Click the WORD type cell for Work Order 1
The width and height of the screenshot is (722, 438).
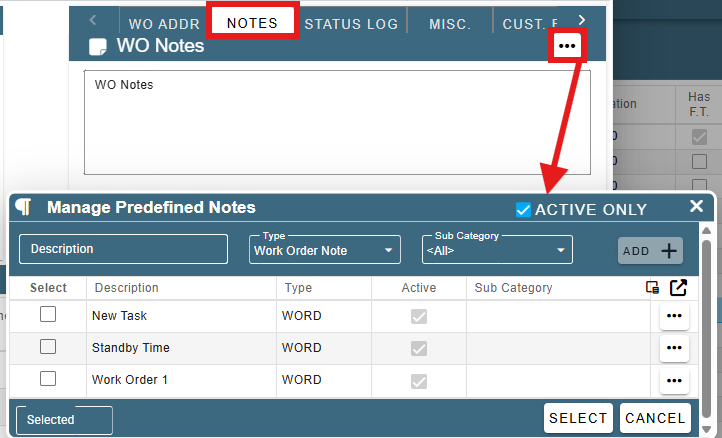pyautogui.click(x=324, y=380)
